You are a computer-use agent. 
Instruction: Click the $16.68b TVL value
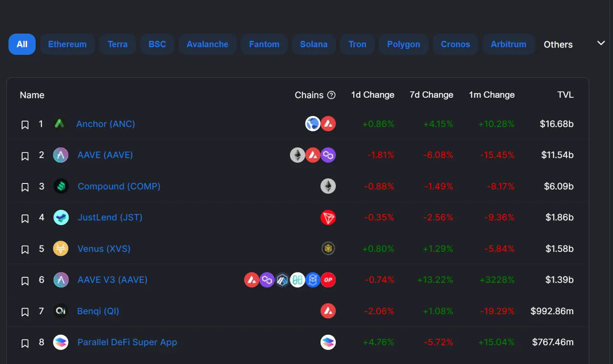pos(557,124)
